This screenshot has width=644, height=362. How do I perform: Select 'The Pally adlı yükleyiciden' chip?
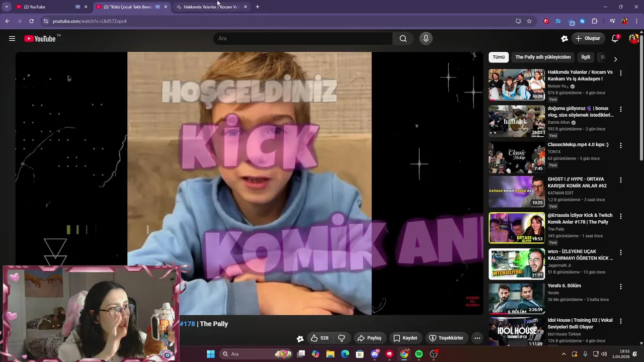(x=543, y=57)
